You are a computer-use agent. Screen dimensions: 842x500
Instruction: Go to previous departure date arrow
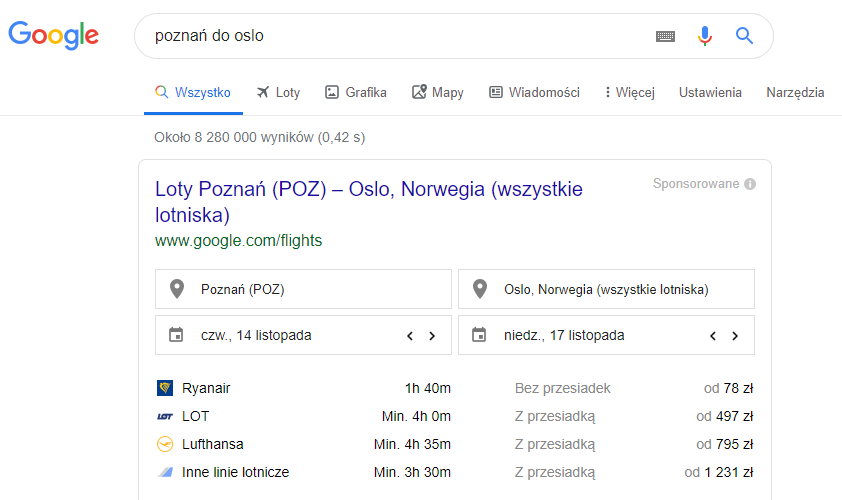coord(410,336)
